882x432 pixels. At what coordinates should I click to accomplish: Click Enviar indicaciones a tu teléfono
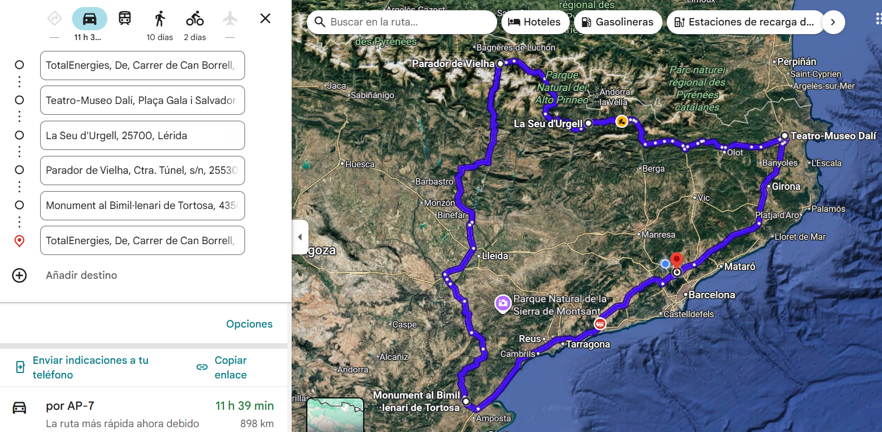pyautogui.click(x=90, y=367)
